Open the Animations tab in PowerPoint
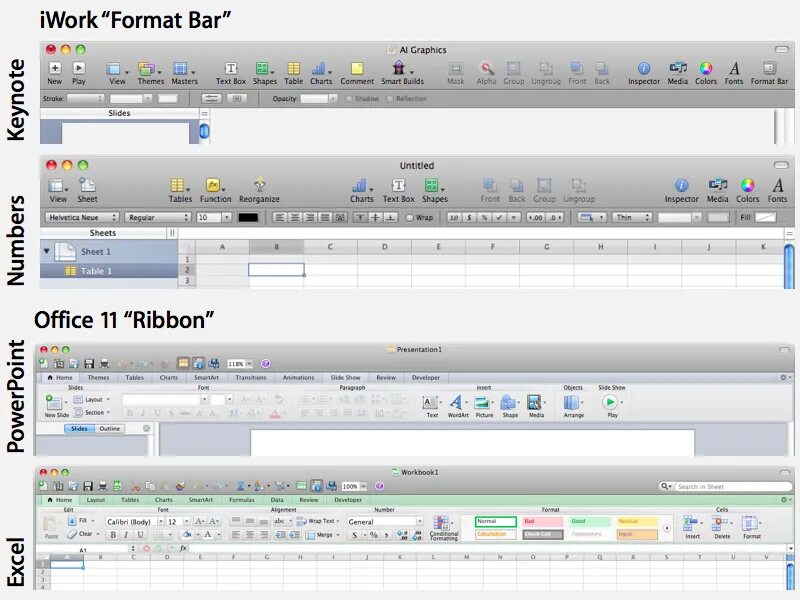This screenshot has width=800, height=600. point(298,378)
